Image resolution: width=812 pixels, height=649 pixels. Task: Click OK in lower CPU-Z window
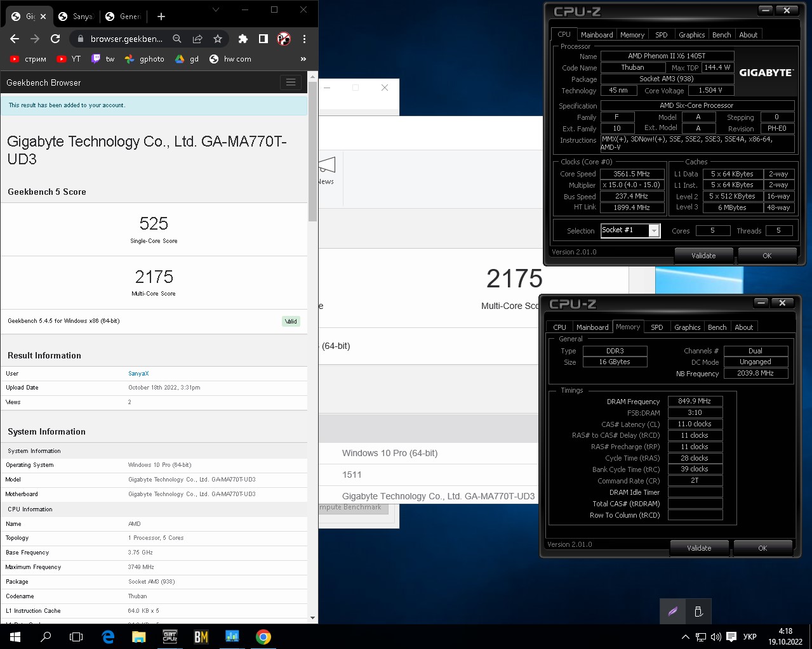pos(762,548)
